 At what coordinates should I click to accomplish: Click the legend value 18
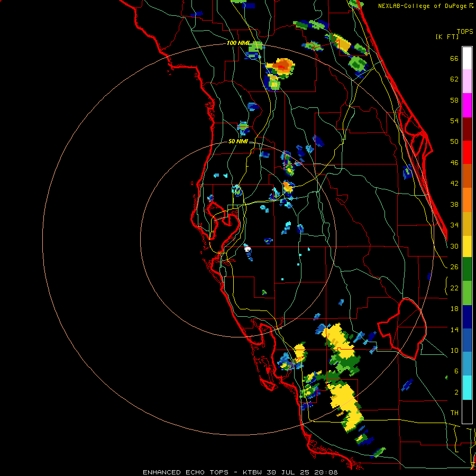pos(454,309)
